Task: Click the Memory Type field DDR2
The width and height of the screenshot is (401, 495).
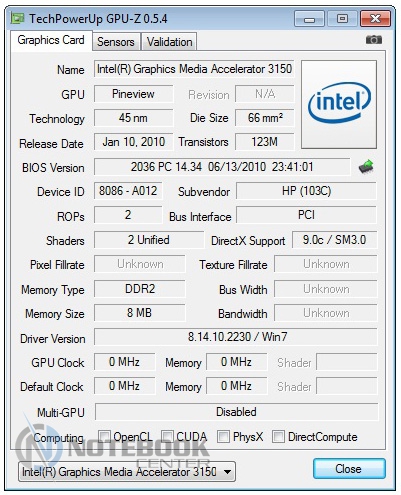Action: coord(140,289)
